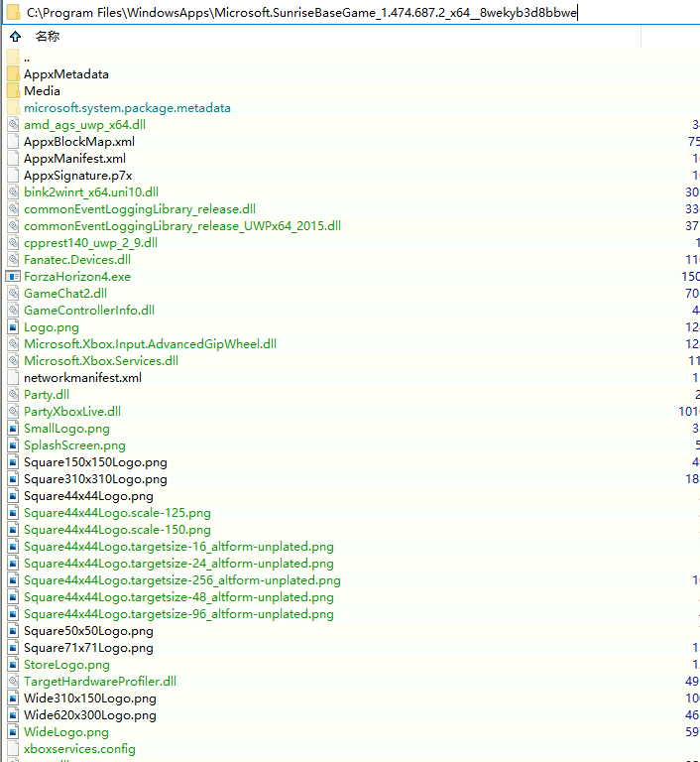Click the image icon of Wide620x300Logo.png

pos(14,715)
